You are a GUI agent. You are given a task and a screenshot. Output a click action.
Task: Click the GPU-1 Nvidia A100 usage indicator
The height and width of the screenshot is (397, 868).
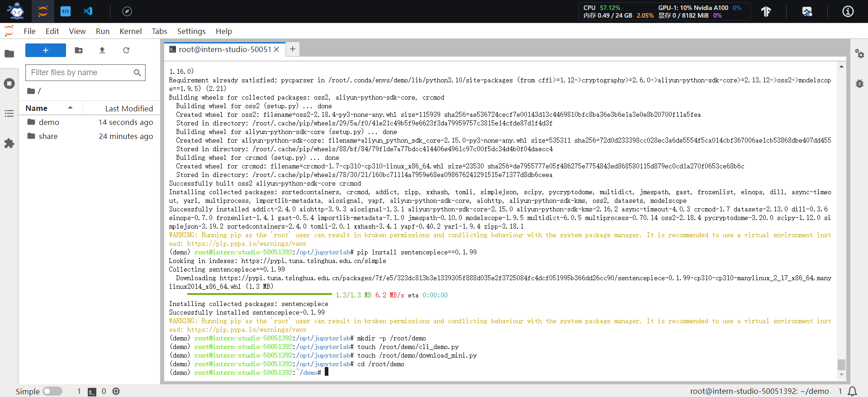pos(699,8)
